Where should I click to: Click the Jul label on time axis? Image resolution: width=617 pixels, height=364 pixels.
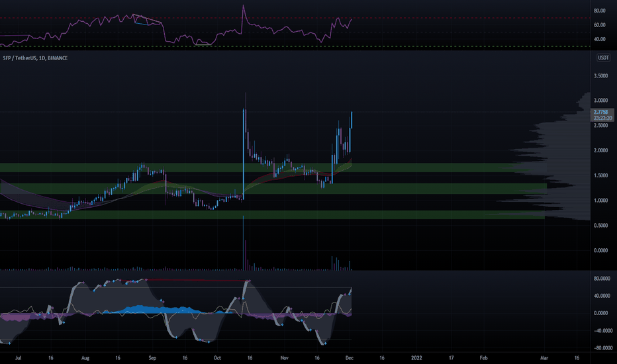[18, 358]
